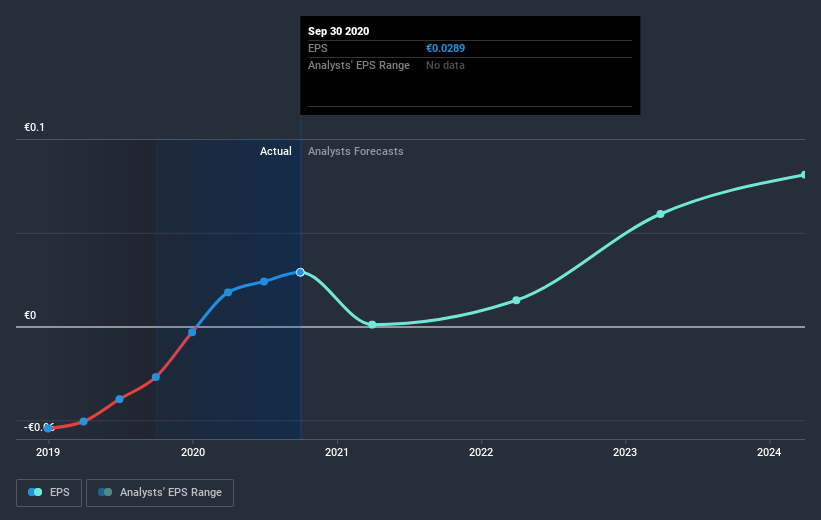Image resolution: width=821 pixels, height=520 pixels.
Task: Click the 2024 x-axis label
Action: [x=769, y=452]
